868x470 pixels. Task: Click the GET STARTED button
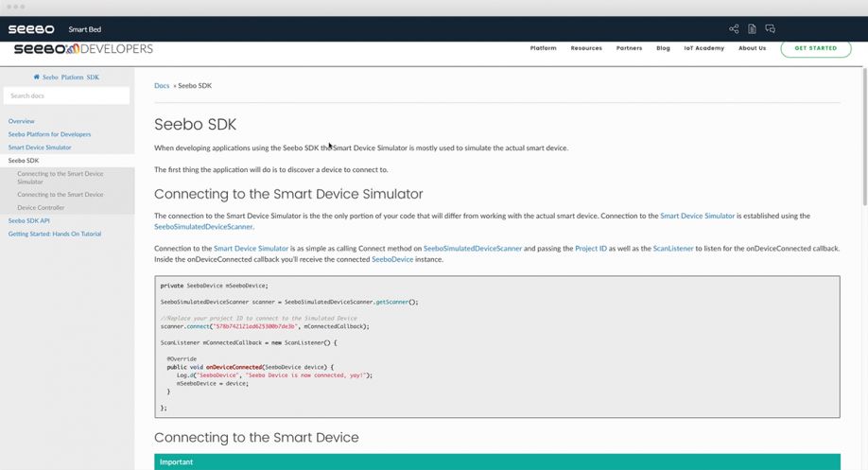815,48
